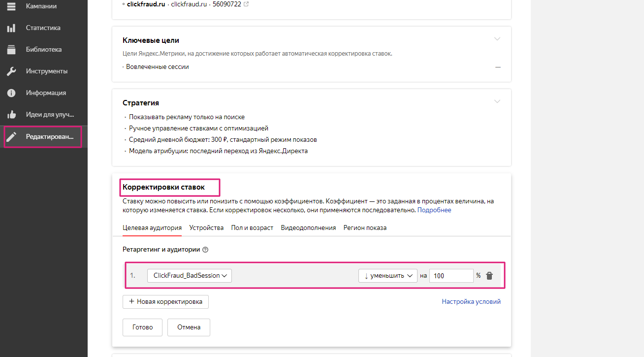Switch to the Пол и возраст tab
Image resolution: width=644 pixels, height=357 pixels.
(x=252, y=228)
